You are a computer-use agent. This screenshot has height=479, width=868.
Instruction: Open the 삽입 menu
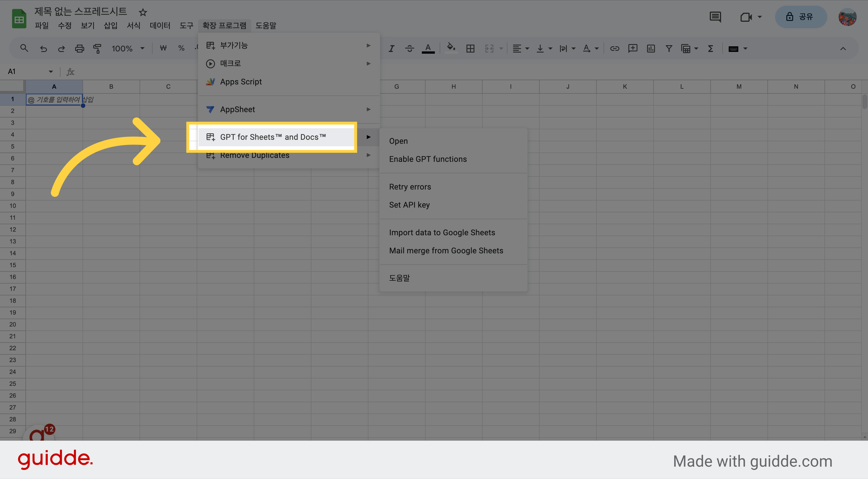click(110, 25)
